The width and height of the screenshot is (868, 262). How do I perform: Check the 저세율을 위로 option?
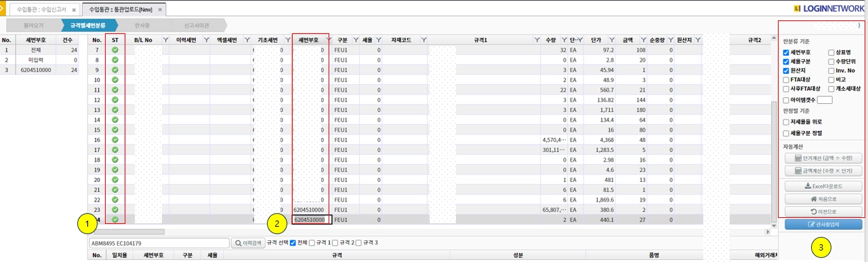pyautogui.click(x=786, y=122)
